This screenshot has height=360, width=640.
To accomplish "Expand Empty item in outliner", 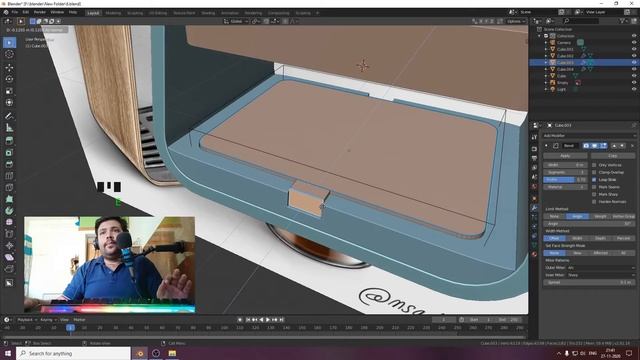I will 546,83.
